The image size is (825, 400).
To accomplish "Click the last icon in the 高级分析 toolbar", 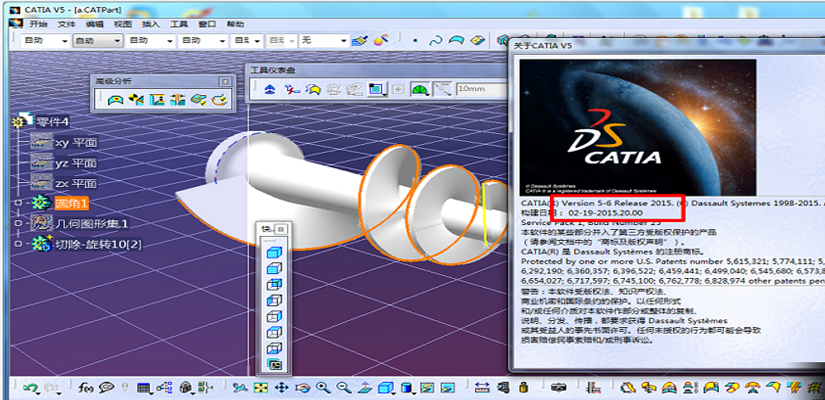I will tap(216, 99).
